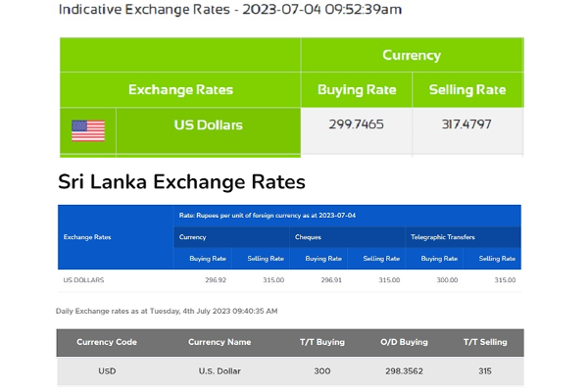Click the 296.92 currency buying rate
The height and width of the screenshot is (392, 588).
216,280
